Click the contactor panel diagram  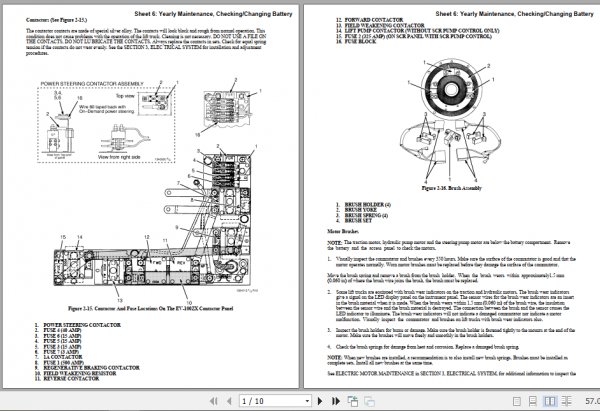[x=153, y=218]
